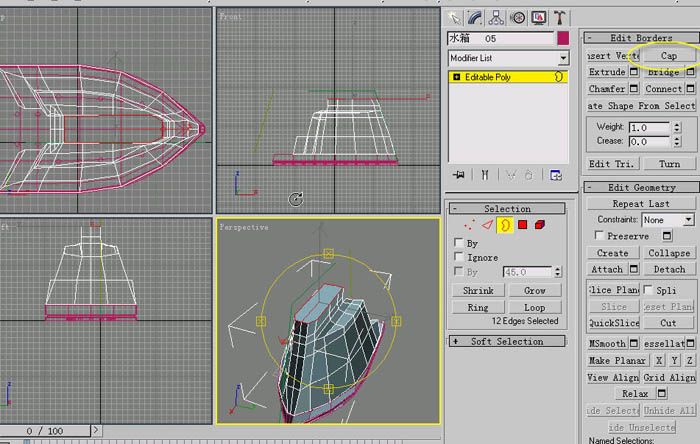The width and height of the screenshot is (700, 444).
Task: Click the Crease spinner arrows
Action: tap(677, 141)
